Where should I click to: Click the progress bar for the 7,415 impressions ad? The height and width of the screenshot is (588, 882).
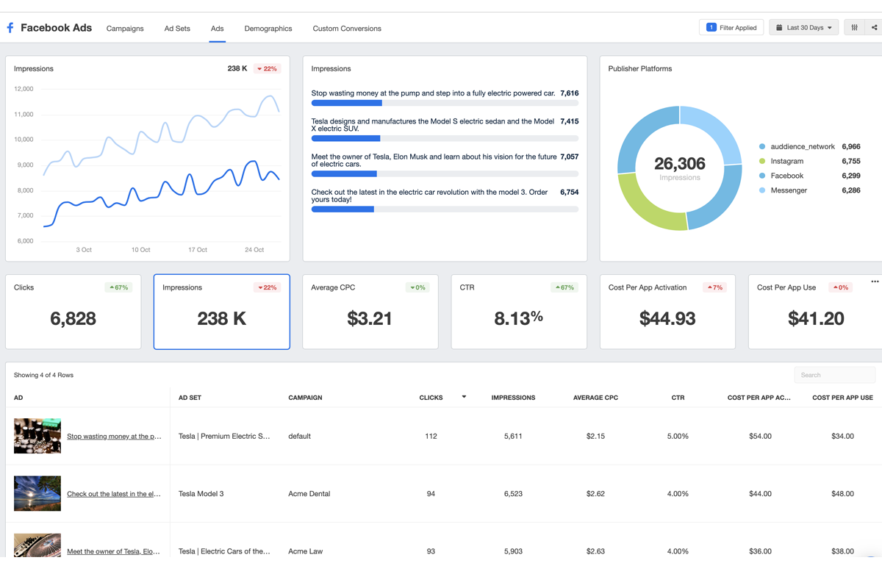pyautogui.click(x=445, y=138)
